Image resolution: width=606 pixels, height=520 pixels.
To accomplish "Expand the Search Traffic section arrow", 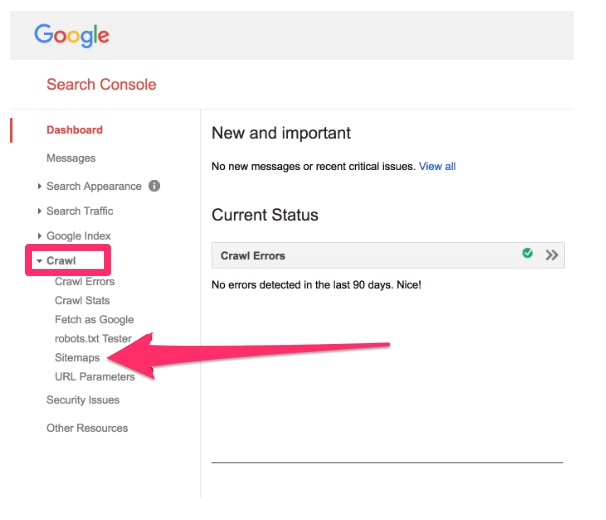I will click(39, 211).
